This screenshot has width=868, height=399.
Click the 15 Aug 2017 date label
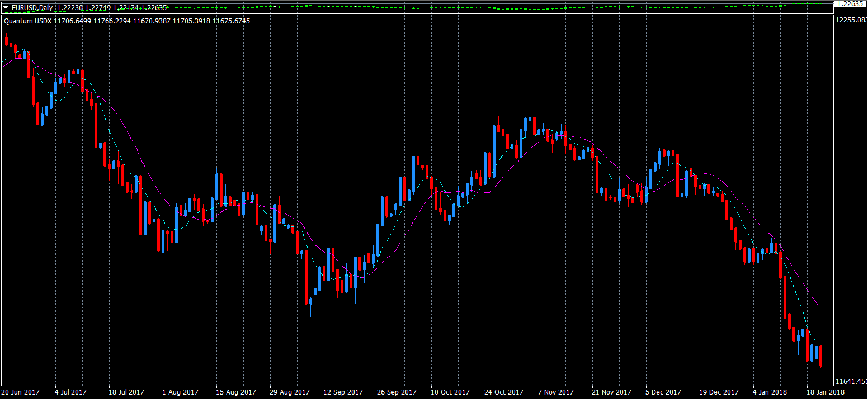tap(235, 392)
